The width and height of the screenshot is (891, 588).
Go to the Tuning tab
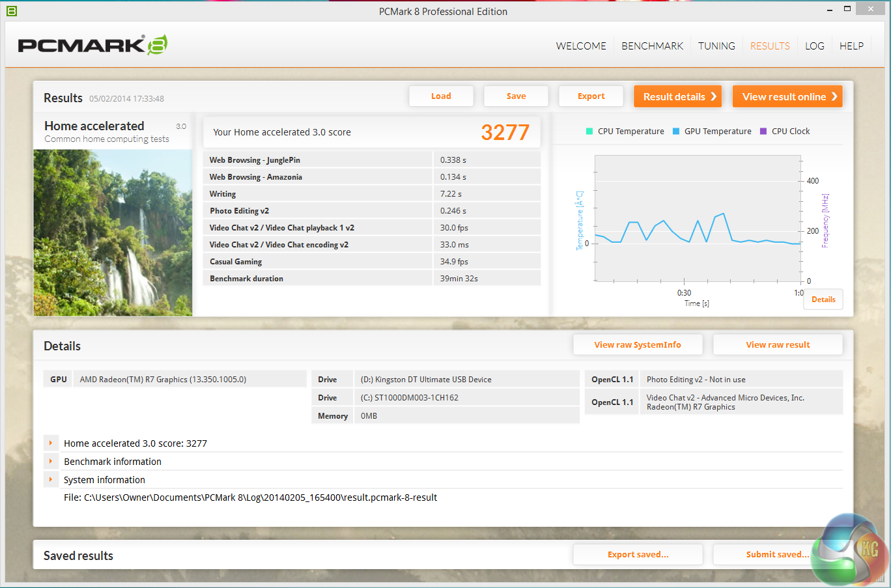pos(716,46)
